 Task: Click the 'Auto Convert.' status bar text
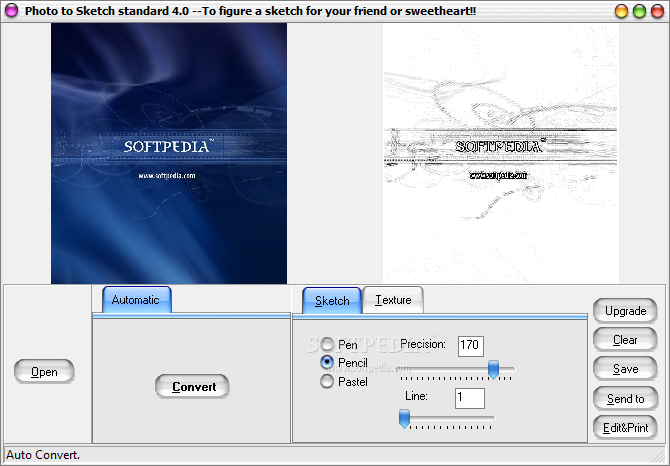coord(43,455)
